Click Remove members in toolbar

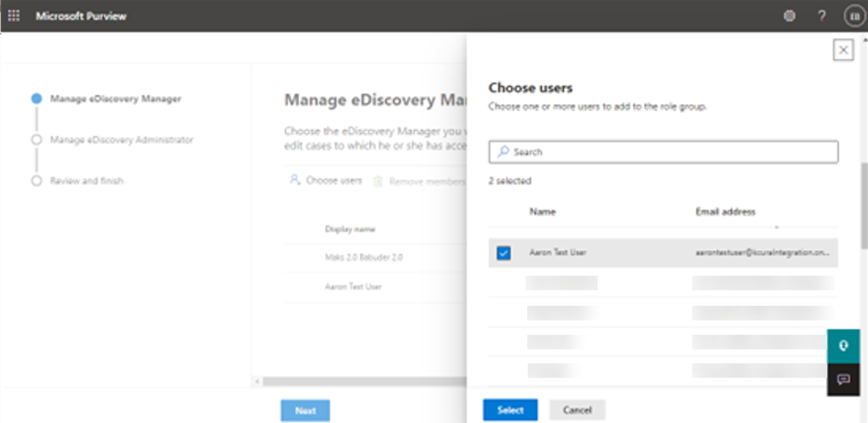(419, 181)
